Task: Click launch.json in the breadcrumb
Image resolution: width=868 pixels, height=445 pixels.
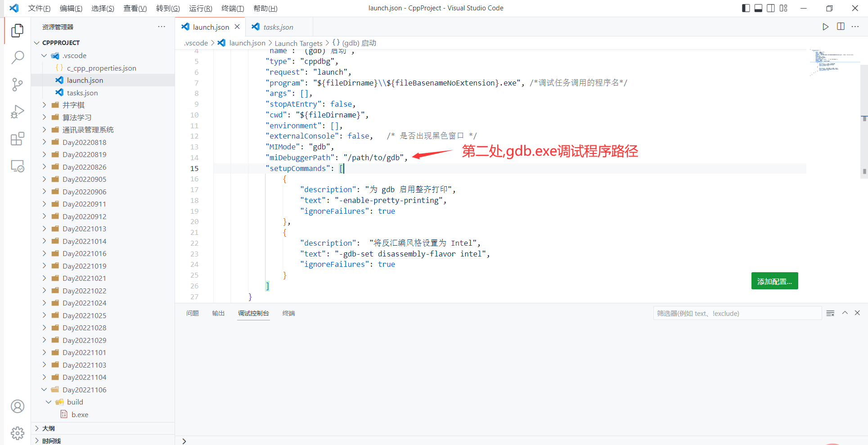Action: tap(247, 43)
